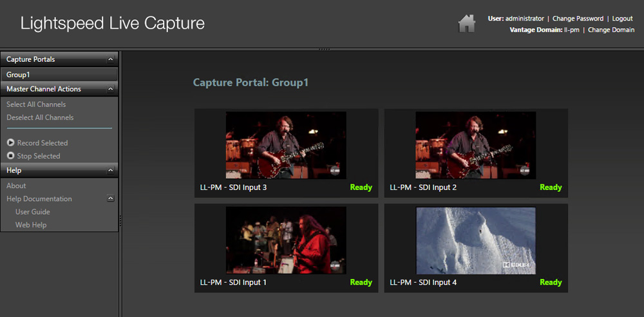Click the 'LL-PM - SDI Input 2' label

click(423, 187)
